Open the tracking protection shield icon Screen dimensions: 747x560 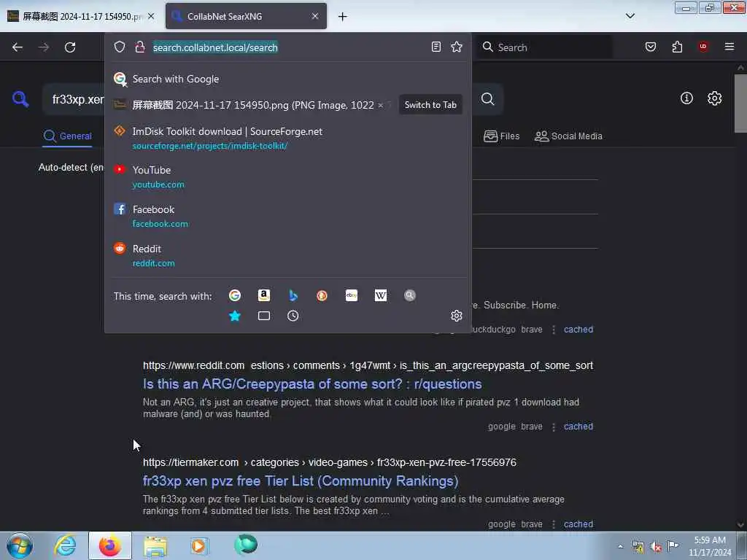pos(120,47)
